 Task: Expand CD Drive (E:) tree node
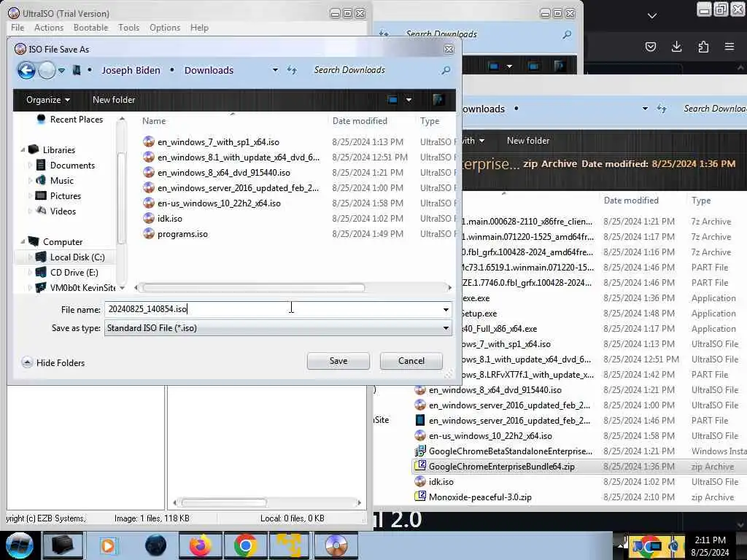click(x=30, y=273)
